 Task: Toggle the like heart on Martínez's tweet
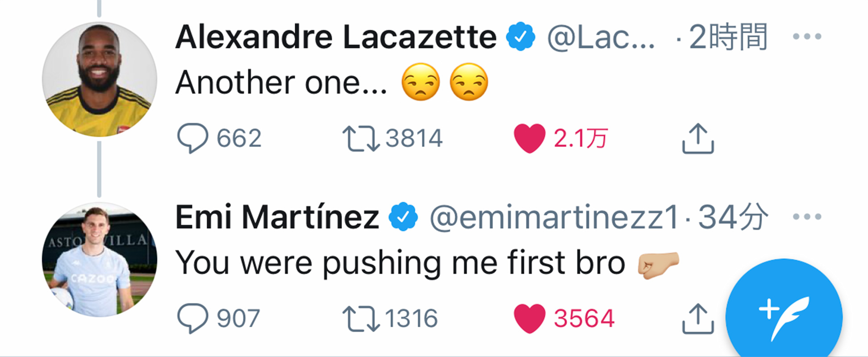(x=530, y=319)
